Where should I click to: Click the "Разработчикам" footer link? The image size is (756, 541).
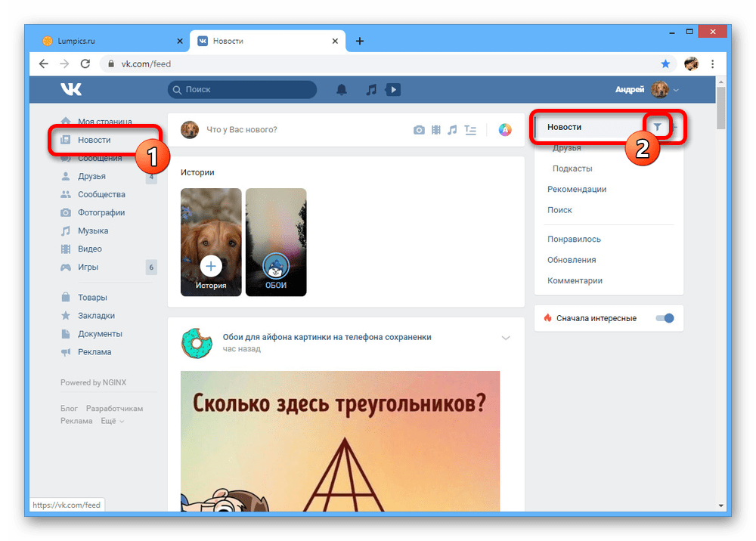click(x=114, y=409)
